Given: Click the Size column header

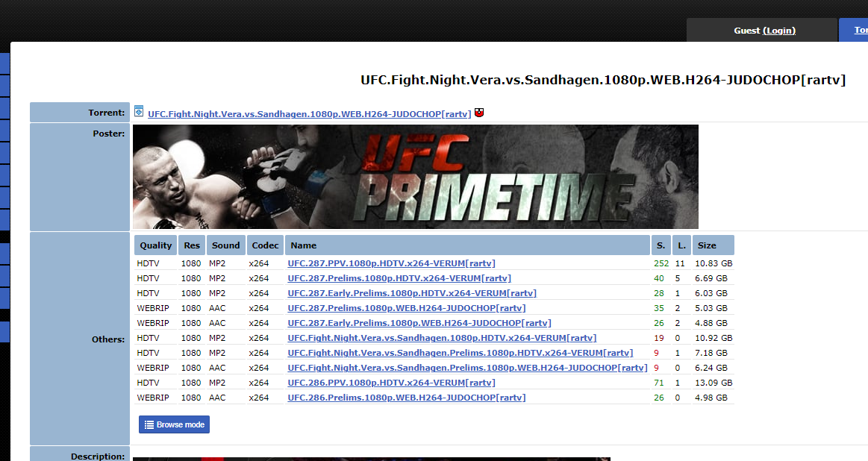Looking at the screenshot, I should pyautogui.click(x=713, y=245).
